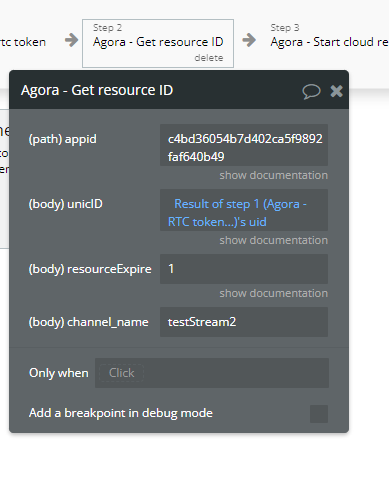389x478 pixels.
Task: Click the appid input field
Action: pos(244,145)
